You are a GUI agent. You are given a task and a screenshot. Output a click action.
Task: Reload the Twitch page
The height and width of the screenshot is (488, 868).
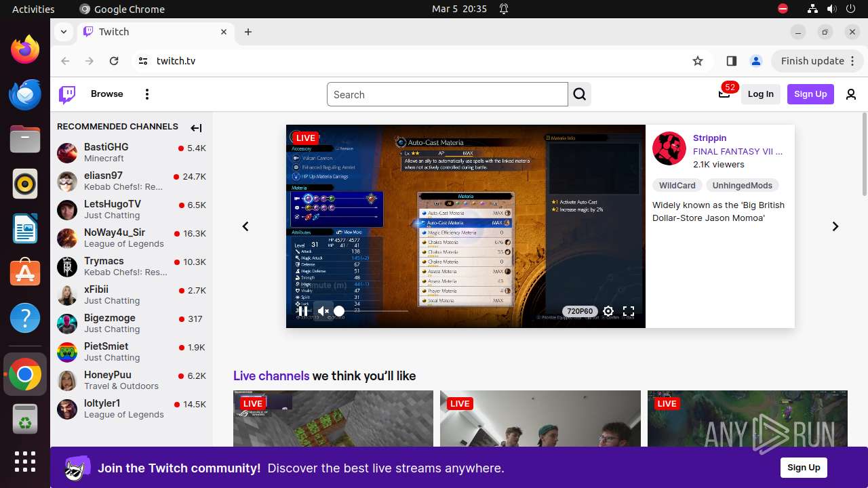tap(114, 61)
